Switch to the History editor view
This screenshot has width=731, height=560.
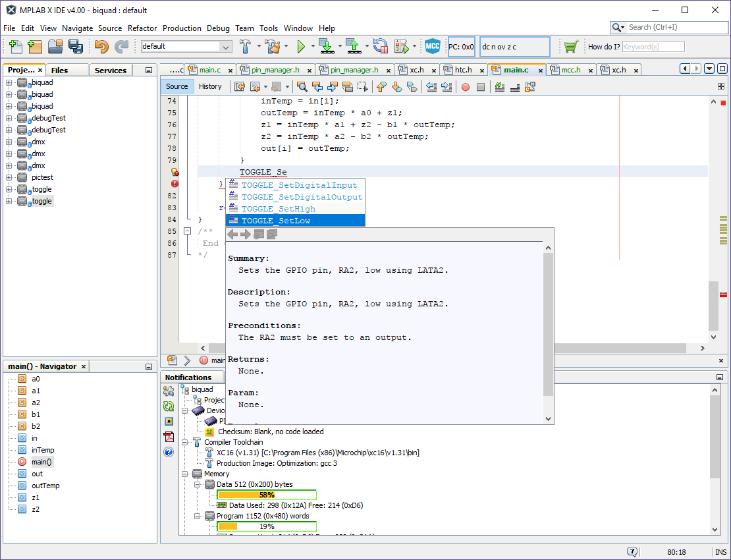coord(210,86)
